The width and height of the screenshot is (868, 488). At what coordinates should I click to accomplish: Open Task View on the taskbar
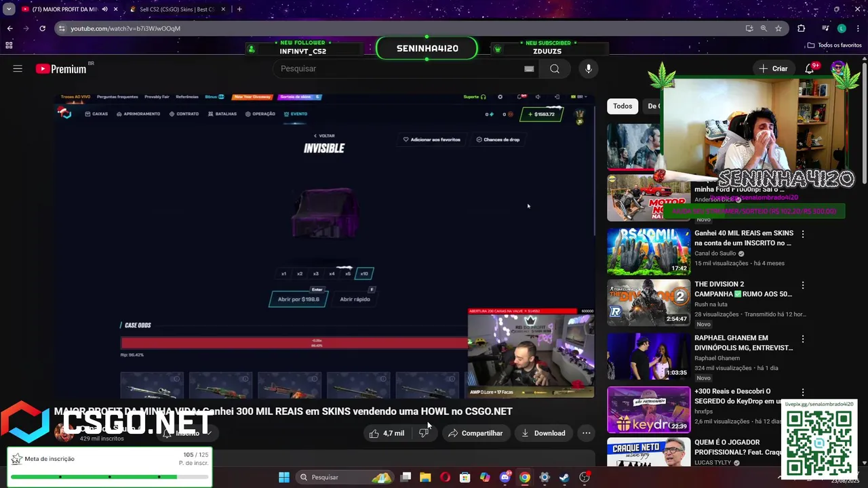tap(406, 477)
